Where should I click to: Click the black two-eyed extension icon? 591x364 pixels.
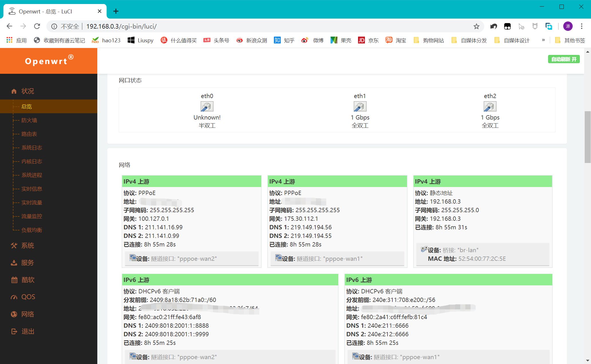click(x=507, y=26)
